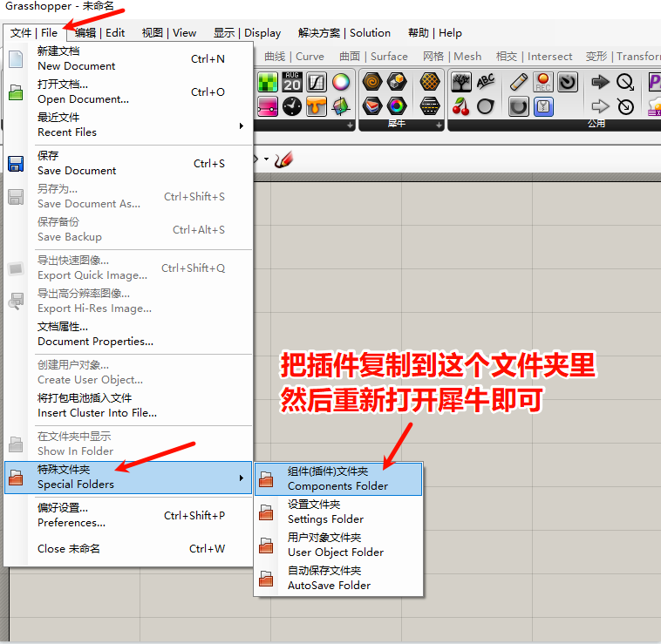Select the AUG 20 Calendar icon

pos(292,82)
